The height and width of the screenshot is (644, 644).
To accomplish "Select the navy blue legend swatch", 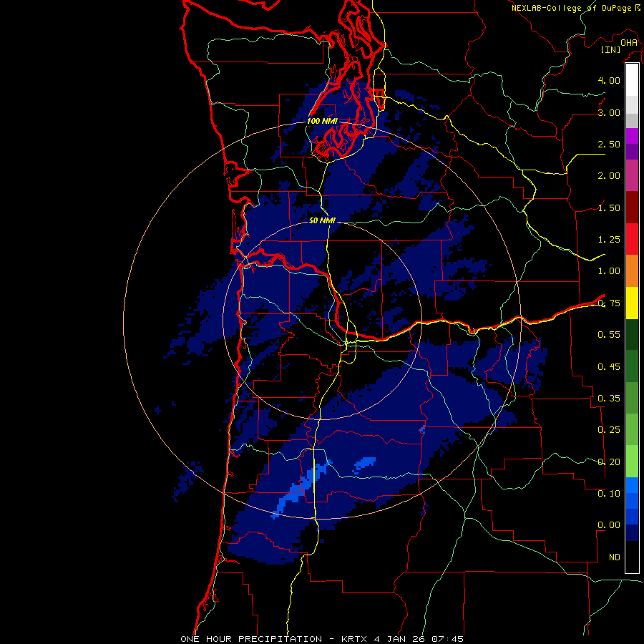I will point(632,533).
